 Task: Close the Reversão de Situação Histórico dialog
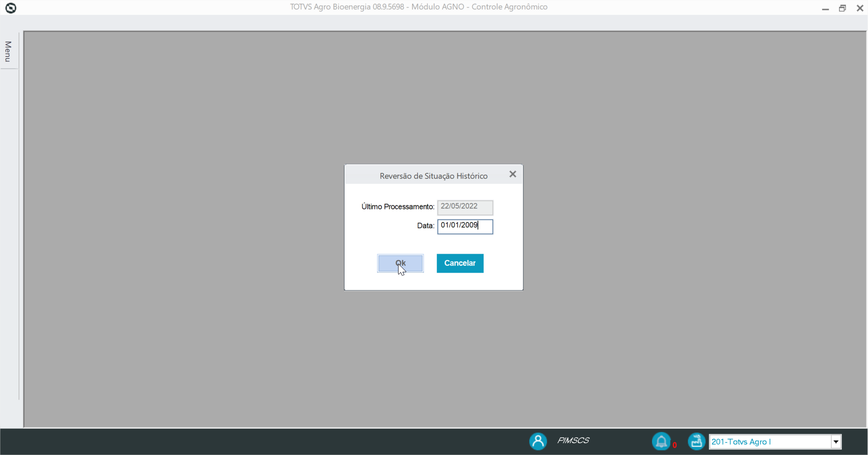pyautogui.click(x=512, y=174)
